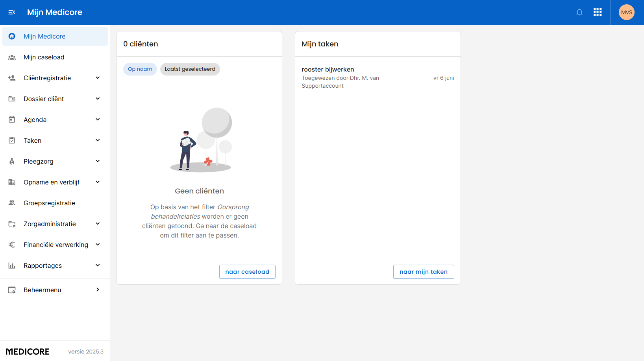The image size is (644, 361).
Task: Expand the Dossier cliënt chevron
Action: coord(98,99)
